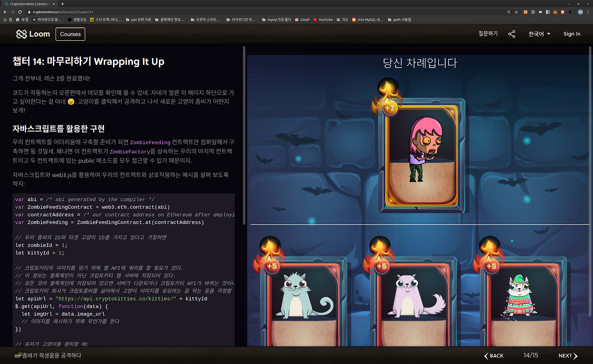The width and height of the screenshot is (593, 364).
Task: Click Sign In
Action: click(x=572, y=34)
